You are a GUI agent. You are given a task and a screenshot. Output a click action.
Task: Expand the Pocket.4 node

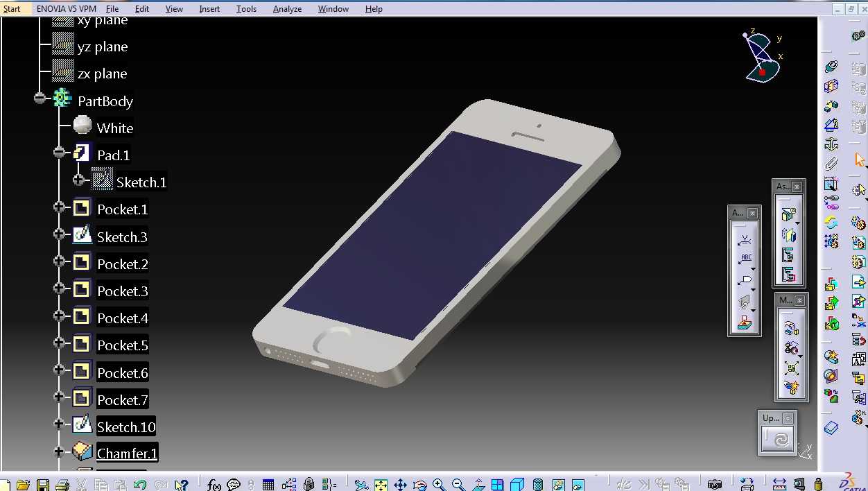60,316
